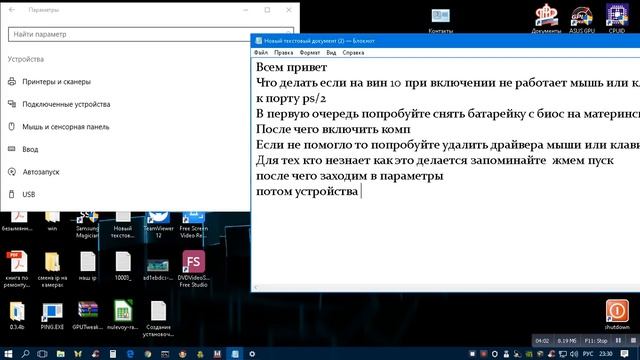Select the 'Создание установоч...' file icon
Image resolution: width=640 pixels, height=360 pixels.
pos(158,318)
